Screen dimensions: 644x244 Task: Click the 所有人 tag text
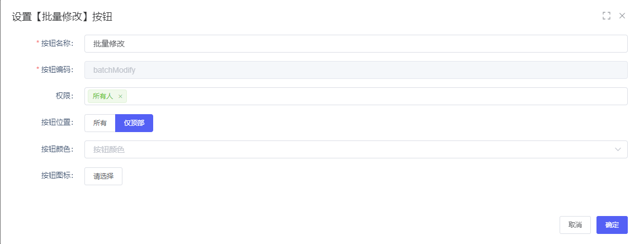(103, 96)
